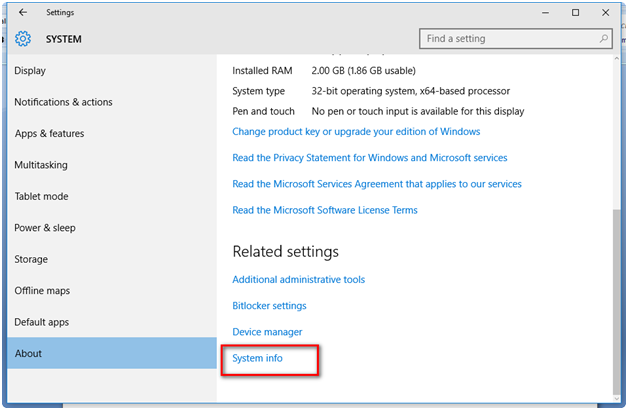Click Change product key or upgrade link
The image size is (628, 410).
click(356, 131)
